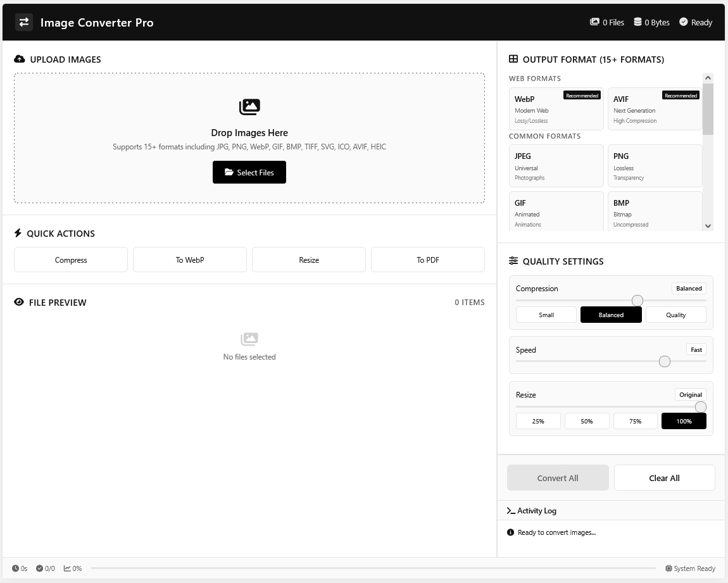Click the lightning bolt Quick Actions icon
728x583 pixels.
point(18,233)
